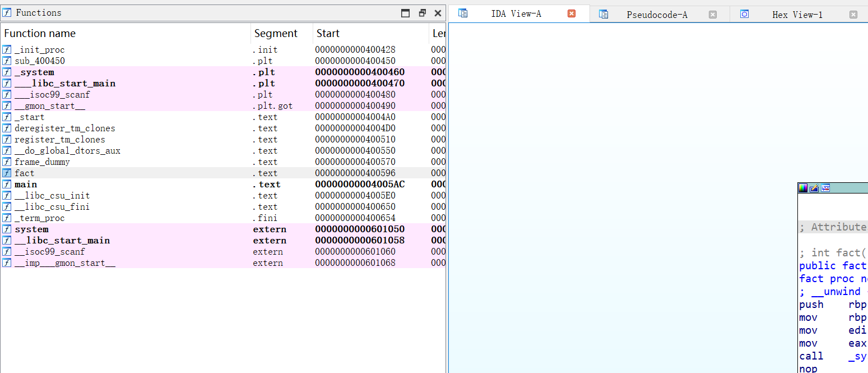Select the icon next to deregister_tm_clones
The height and width of the screenshot is (373, 868).
[7, 128]
